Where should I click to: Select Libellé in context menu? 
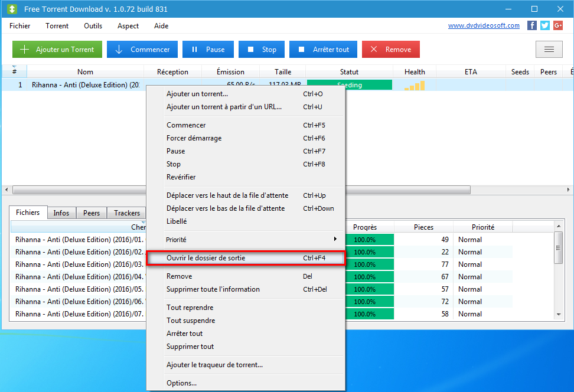(x=245, y=221)
